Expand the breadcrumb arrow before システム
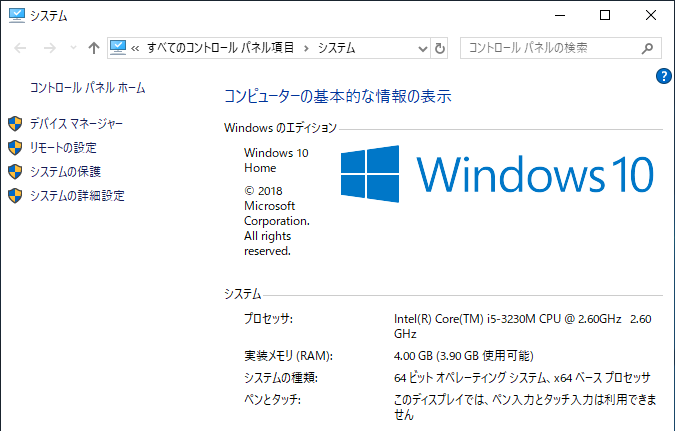The image size is (675, 431). (306, 48)
